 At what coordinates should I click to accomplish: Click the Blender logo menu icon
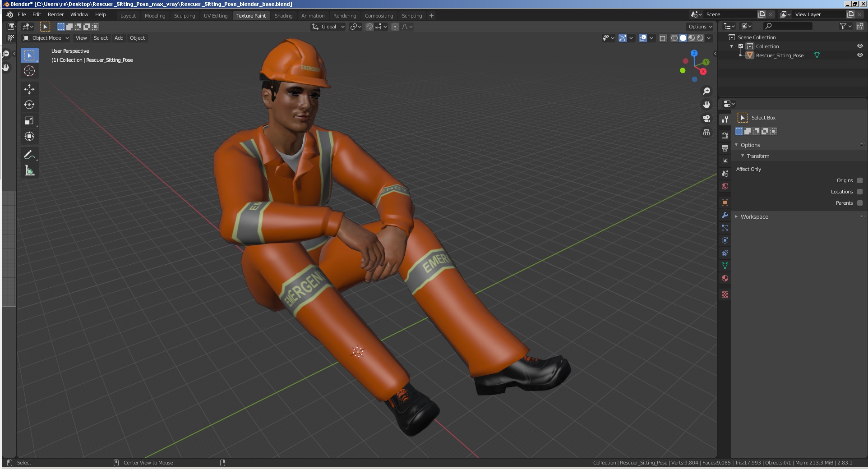tap(9, 14)
